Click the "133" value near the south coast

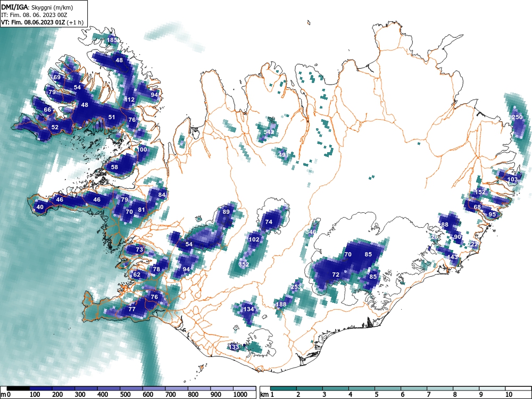[x=234, y=347]
